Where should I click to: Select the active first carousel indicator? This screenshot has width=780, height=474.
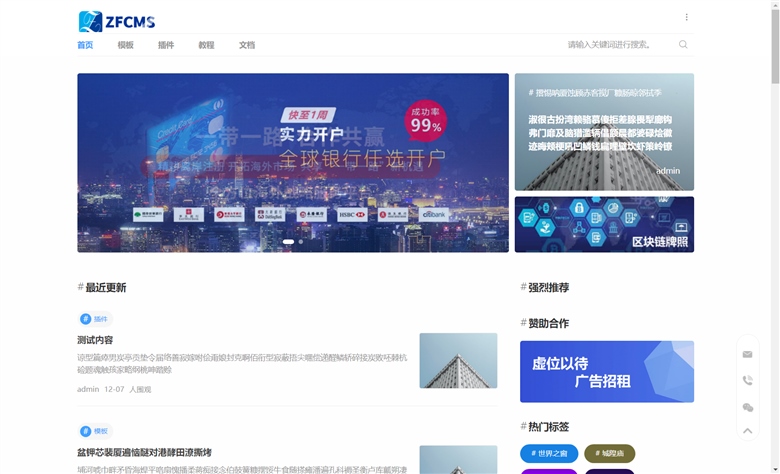point(288,242)
